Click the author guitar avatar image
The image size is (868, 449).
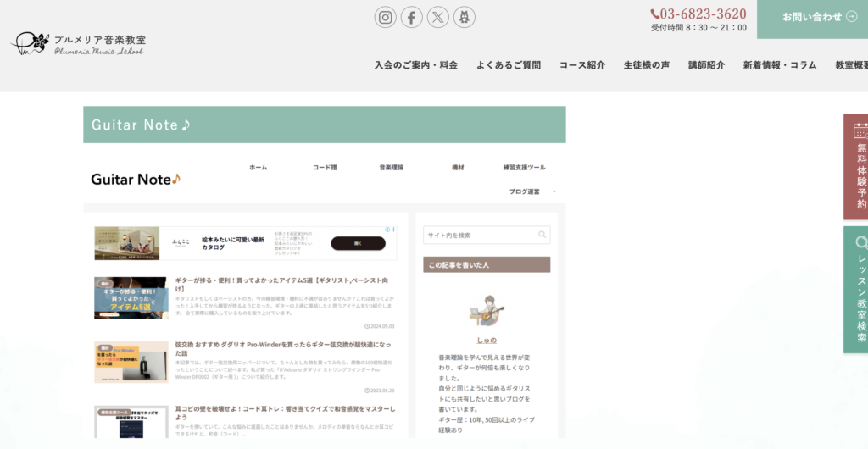(487, 310)
